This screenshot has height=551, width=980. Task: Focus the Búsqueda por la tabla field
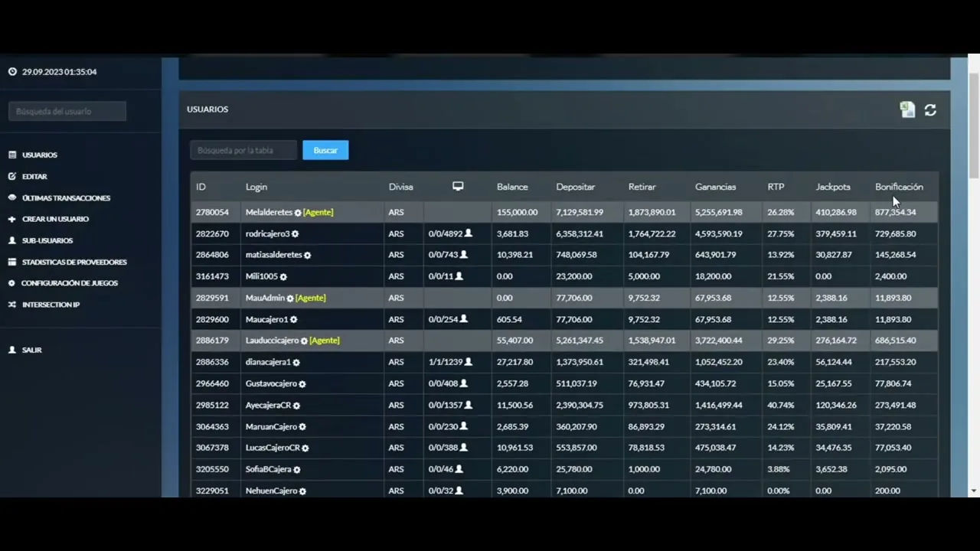(x=243, y=150)
